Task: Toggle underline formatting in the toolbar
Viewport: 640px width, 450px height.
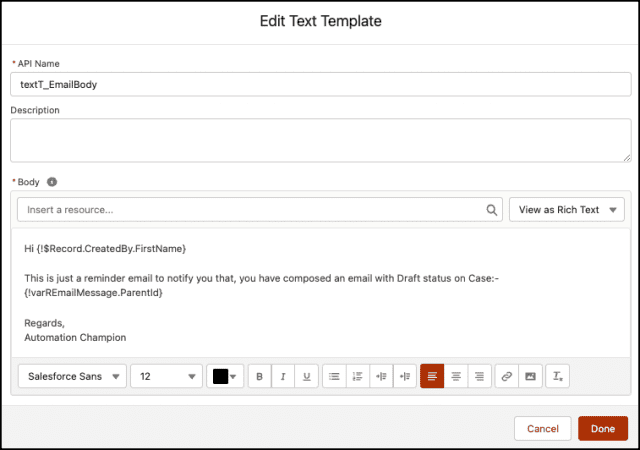Action: [306, 377]
